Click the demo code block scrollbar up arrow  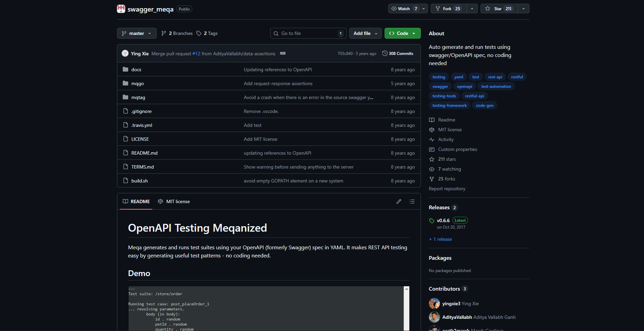406,289
